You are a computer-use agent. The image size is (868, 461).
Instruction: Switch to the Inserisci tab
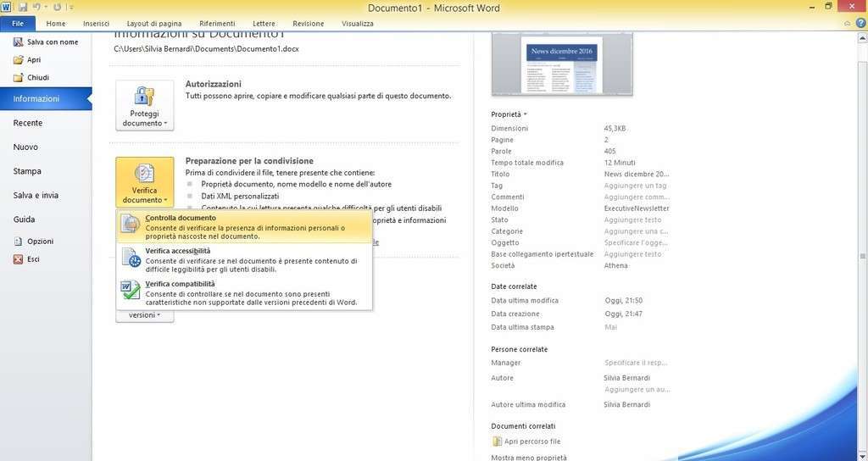pyautogui.click(x=97, y=23)
